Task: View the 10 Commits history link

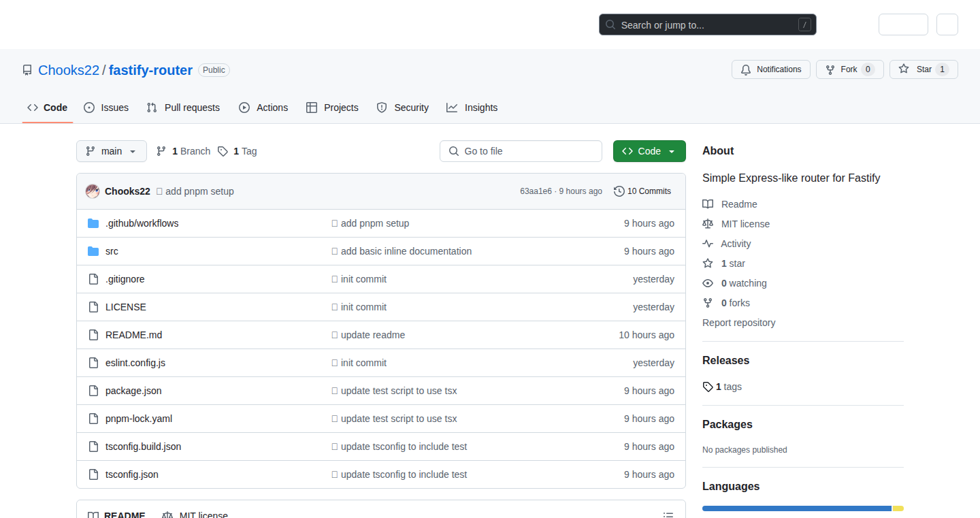Action: (642, 191)
